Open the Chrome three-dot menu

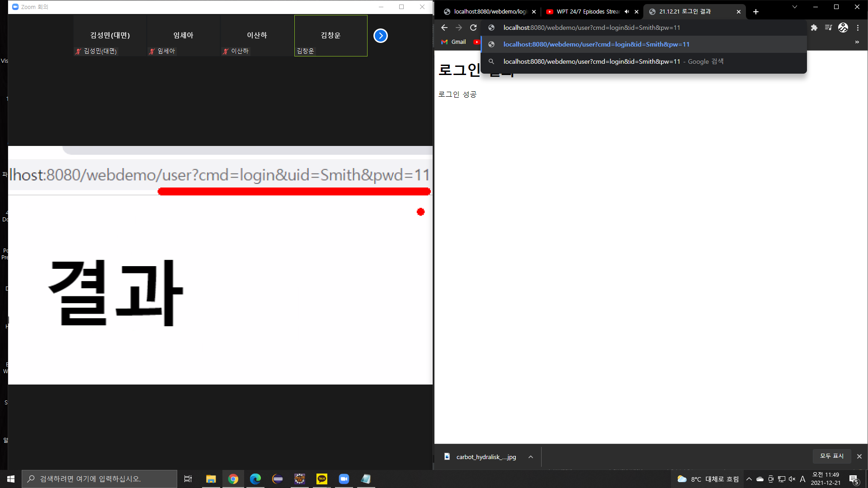pyautogui.click(x=858, y=28)
